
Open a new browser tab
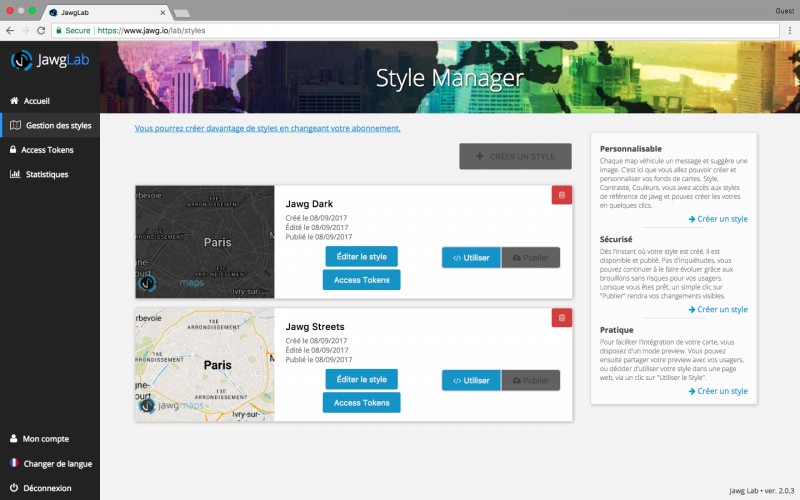182,13
